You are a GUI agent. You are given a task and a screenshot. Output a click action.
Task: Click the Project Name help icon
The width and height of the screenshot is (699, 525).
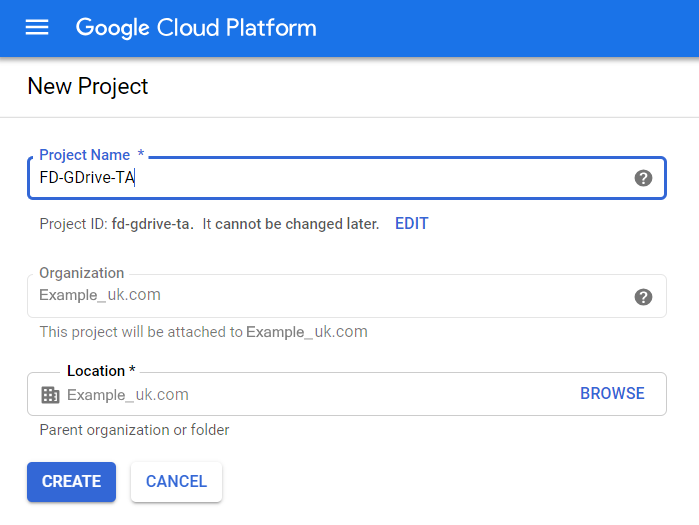coord(643,178)
